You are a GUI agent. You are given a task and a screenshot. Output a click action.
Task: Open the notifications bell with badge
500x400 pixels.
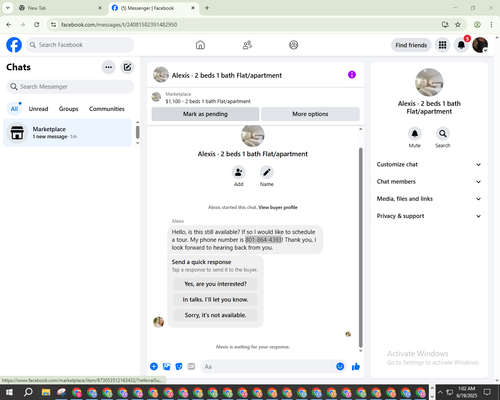pos(461,45)
